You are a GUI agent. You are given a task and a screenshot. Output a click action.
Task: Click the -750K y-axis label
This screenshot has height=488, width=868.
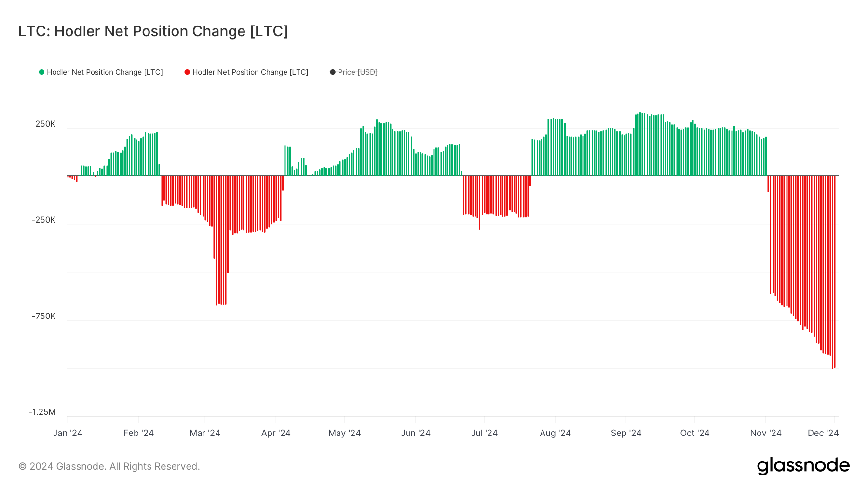[44, 317]
